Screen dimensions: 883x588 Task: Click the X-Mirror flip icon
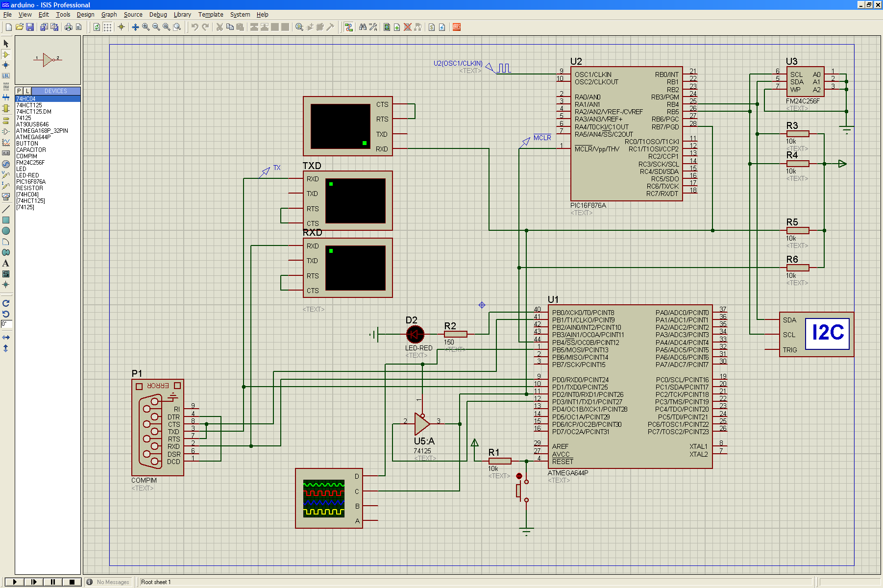click(6, 338)
